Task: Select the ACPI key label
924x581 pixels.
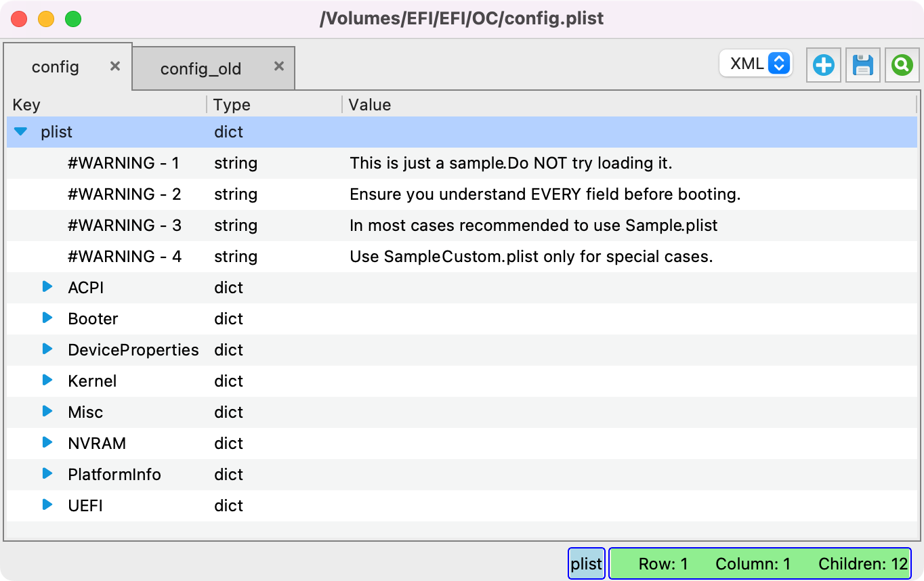Action: click(x=86, y=288)
